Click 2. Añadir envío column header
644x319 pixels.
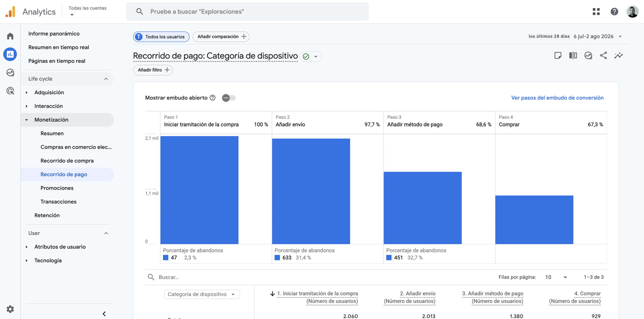click(x=410, y=297)
